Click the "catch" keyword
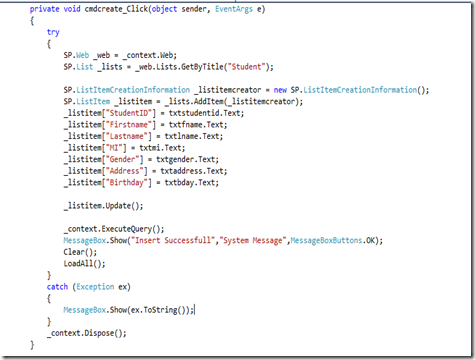This screenshot has width=475, height=360. point(57,287)
